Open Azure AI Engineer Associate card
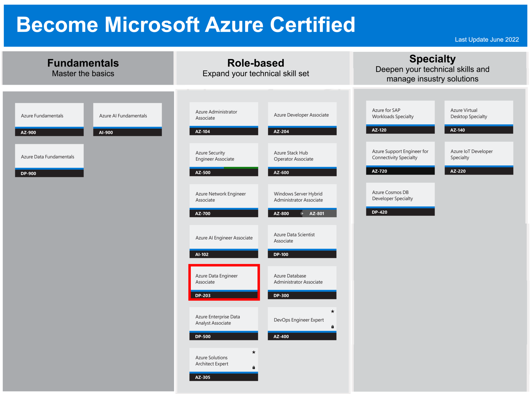 tap(224, 241)
